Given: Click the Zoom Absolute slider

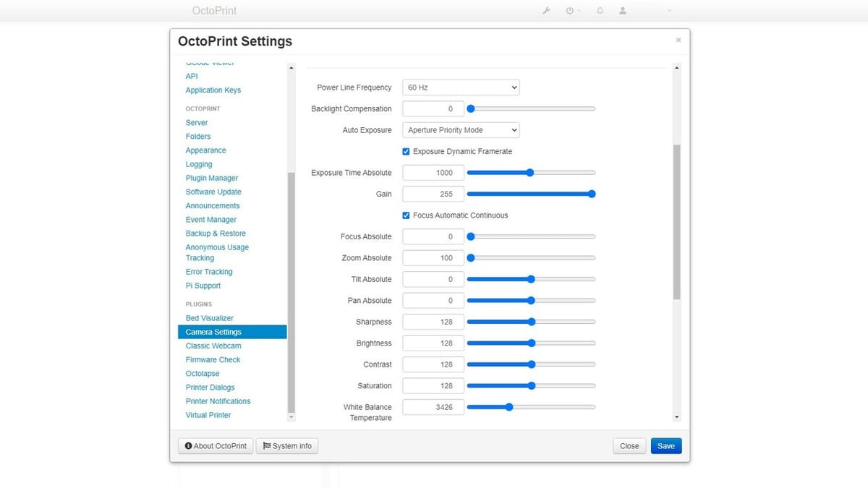Looking at the screenshot, I should (x=531, y=258).
